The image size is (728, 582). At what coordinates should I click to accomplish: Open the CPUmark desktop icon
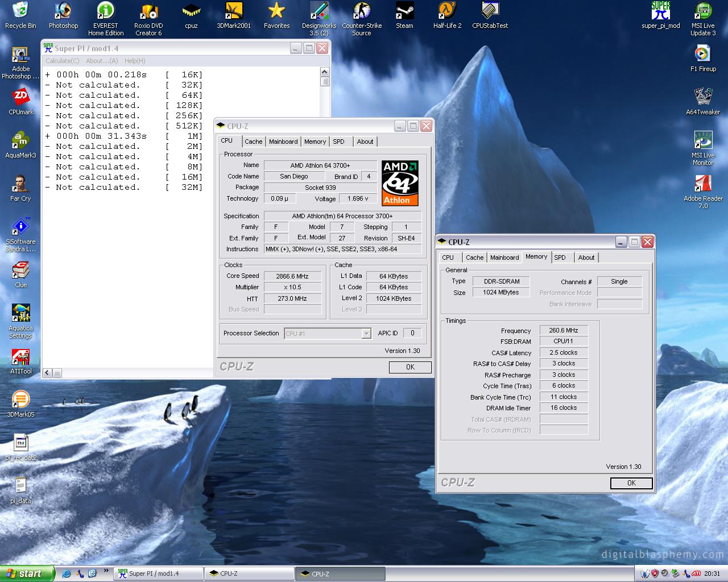coord(20,102)
